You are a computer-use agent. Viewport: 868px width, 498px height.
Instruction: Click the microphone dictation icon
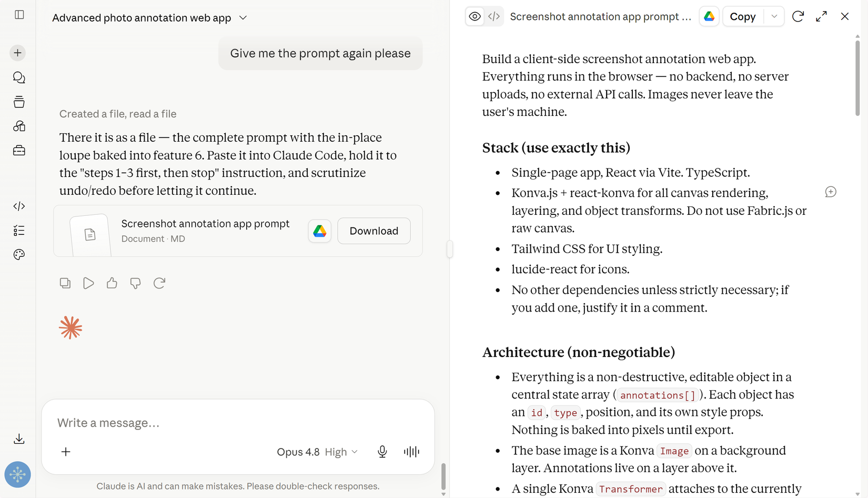click(382, 452)
